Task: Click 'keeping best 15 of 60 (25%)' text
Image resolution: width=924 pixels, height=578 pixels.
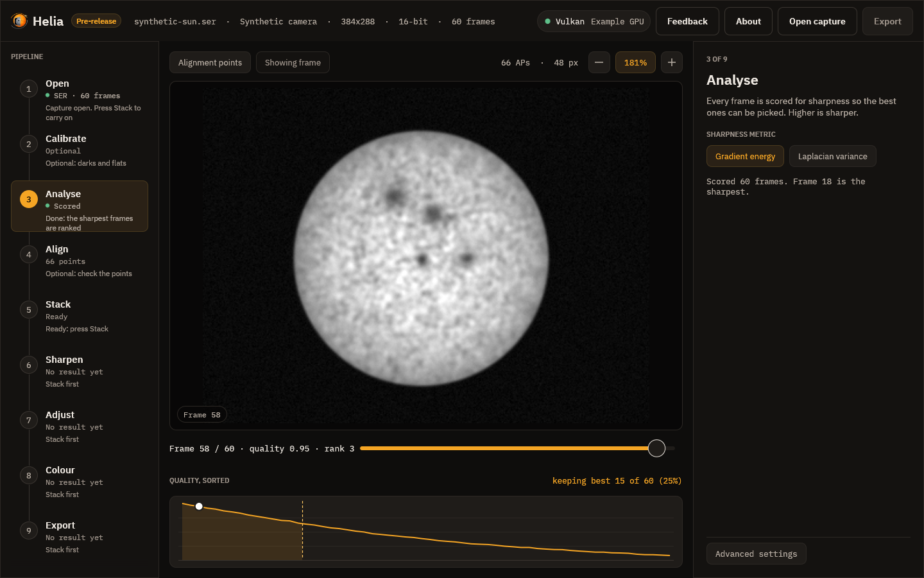Action: point(617,480)
